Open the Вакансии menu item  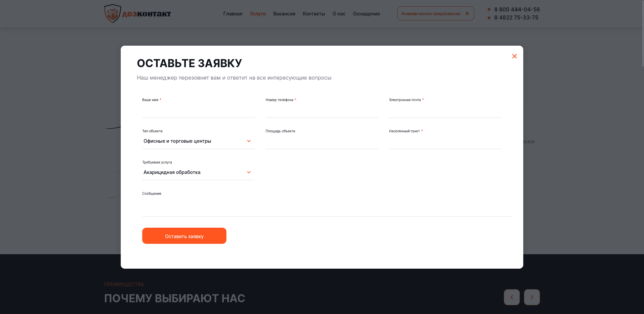point(284,14)
